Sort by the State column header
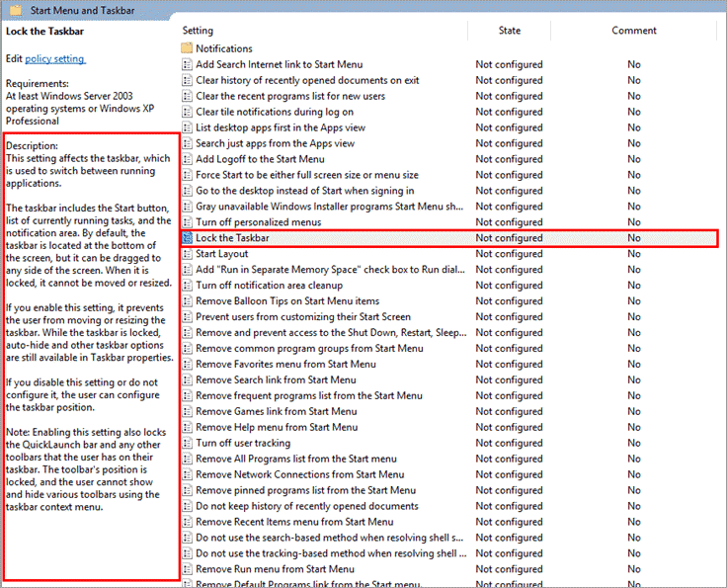This screenshot has height=588, width=727. click(509, 31)
